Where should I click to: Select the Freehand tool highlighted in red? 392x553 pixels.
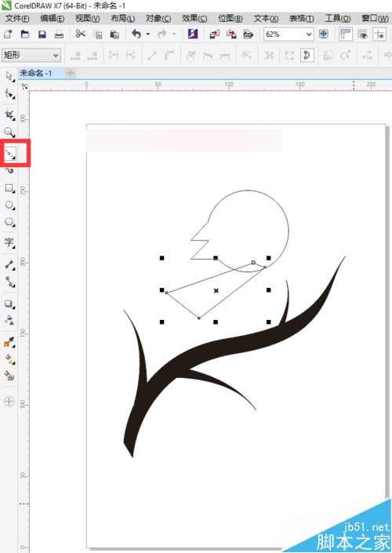coord(10,153)
